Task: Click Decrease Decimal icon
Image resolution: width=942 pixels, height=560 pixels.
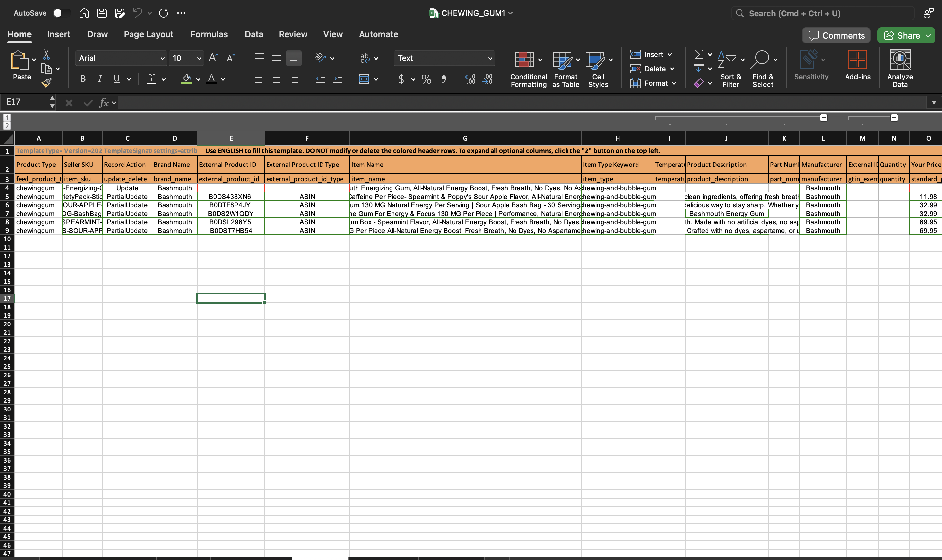Action: click(x=487, y=79)
